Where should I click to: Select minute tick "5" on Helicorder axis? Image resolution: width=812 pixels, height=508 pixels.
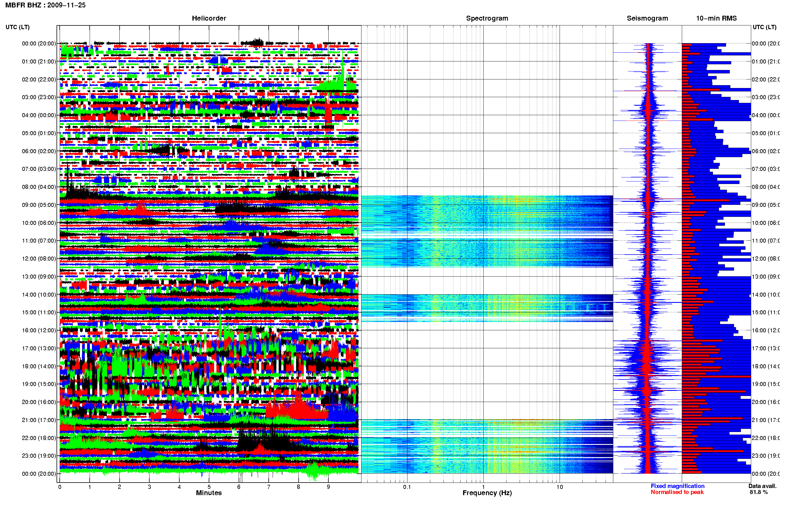(x=209, y=487)
